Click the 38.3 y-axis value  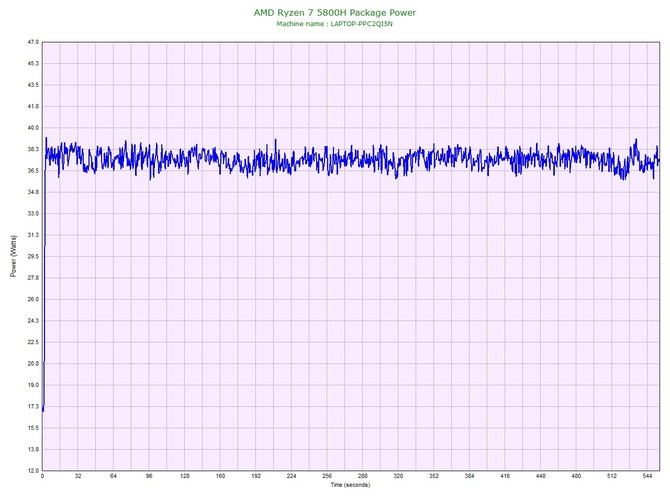pos(33,149)
